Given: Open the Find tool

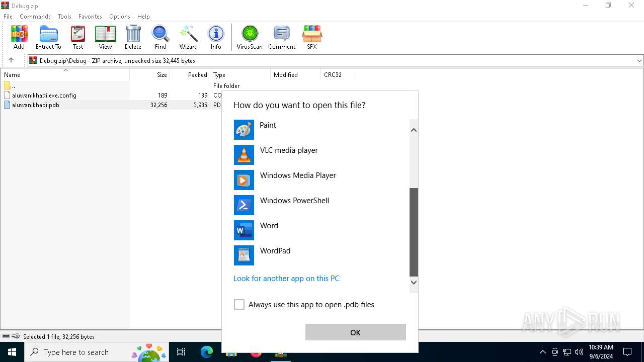Looking at the screenshot, I should pos(160,38).
